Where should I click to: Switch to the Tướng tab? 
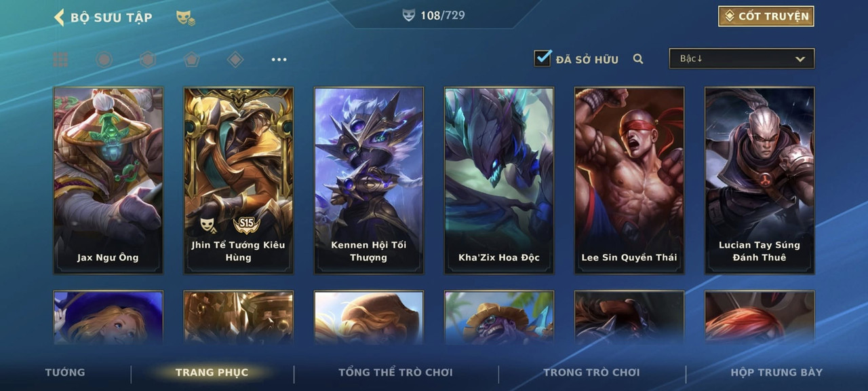point(65,372)
